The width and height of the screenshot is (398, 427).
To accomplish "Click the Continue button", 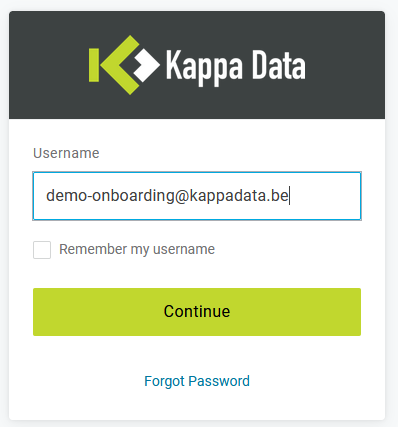I will (197, 312).
